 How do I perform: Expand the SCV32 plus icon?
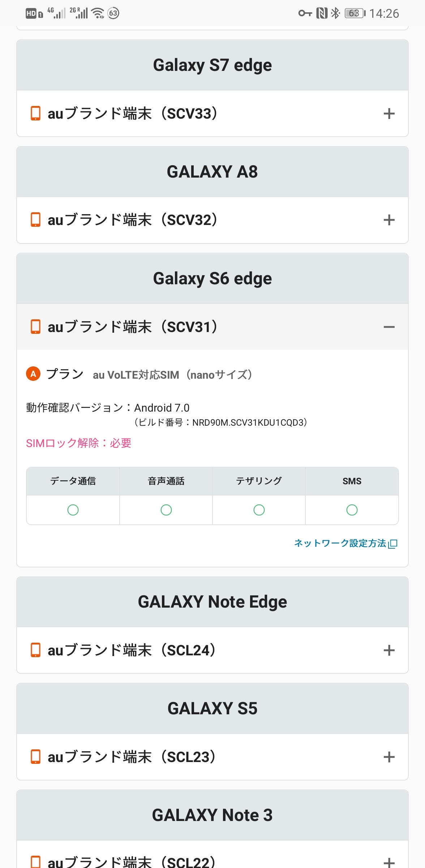tap(389, 220)
